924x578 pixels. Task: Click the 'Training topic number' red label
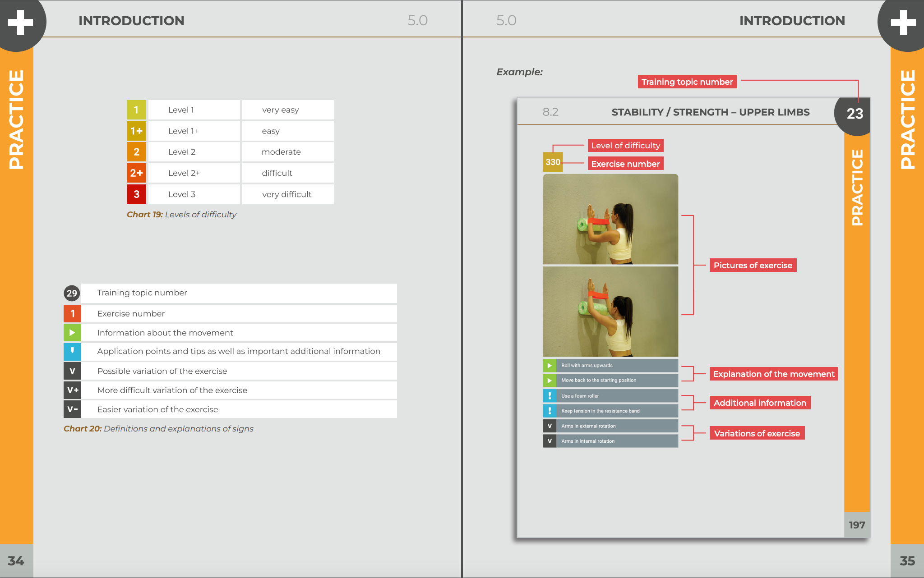[687, 82]
